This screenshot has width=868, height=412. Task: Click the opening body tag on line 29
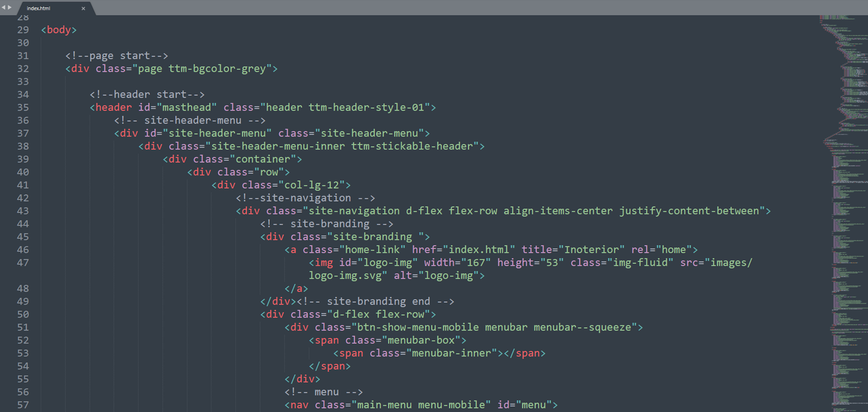pyautogui.click(x=59, y=30)
